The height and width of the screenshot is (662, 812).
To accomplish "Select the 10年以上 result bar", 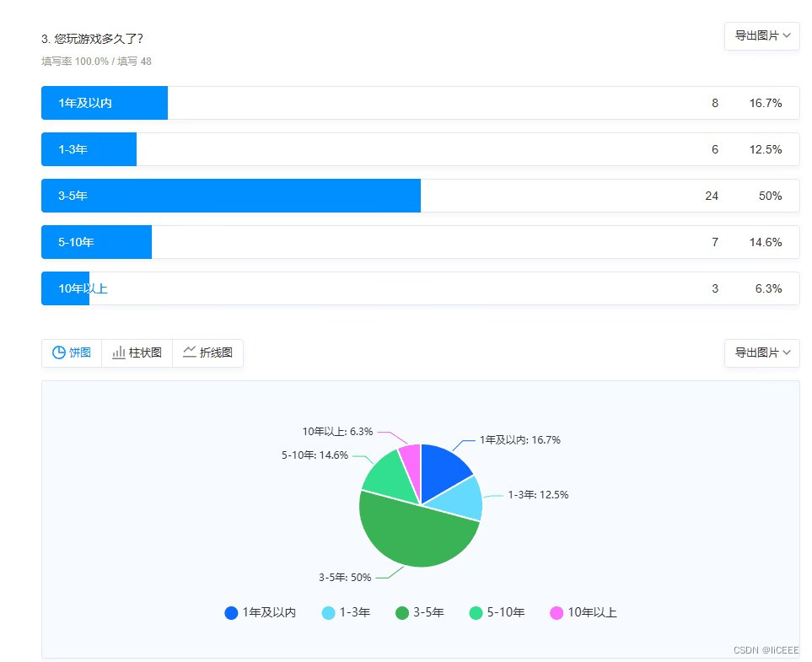I will (x=421, y=288).
